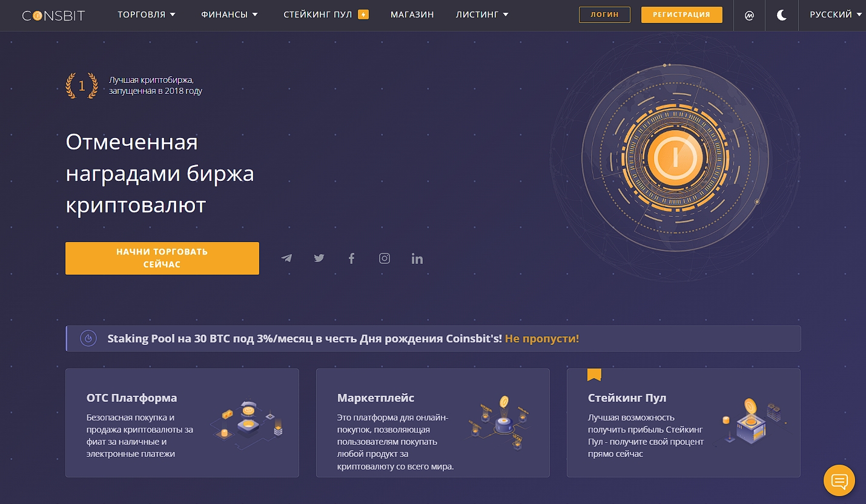Toggle dark mode moon icon
This screenshot has width=866, height=504.
coord(782,15)
